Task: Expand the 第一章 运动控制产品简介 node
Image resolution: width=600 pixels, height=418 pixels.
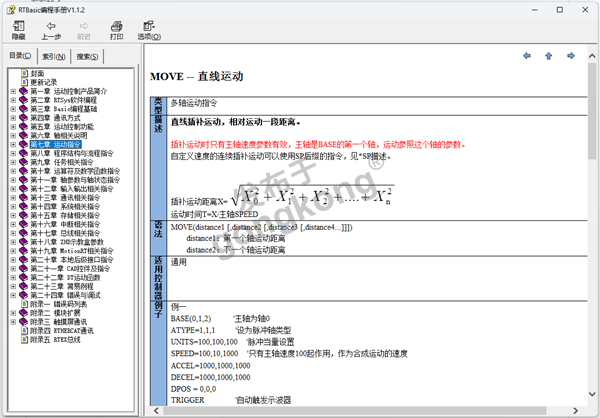Action: pos(12,91)
